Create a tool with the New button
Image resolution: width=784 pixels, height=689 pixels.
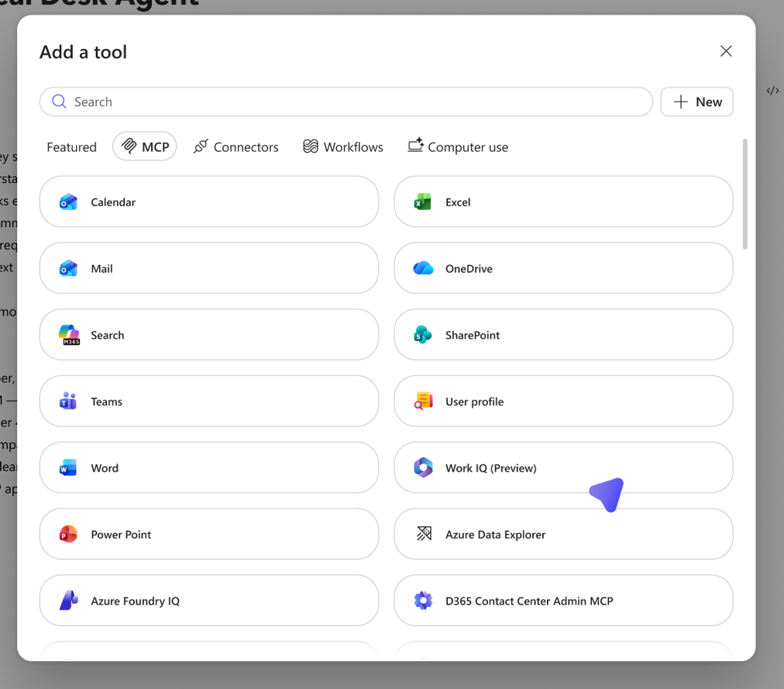pos(697,102)
